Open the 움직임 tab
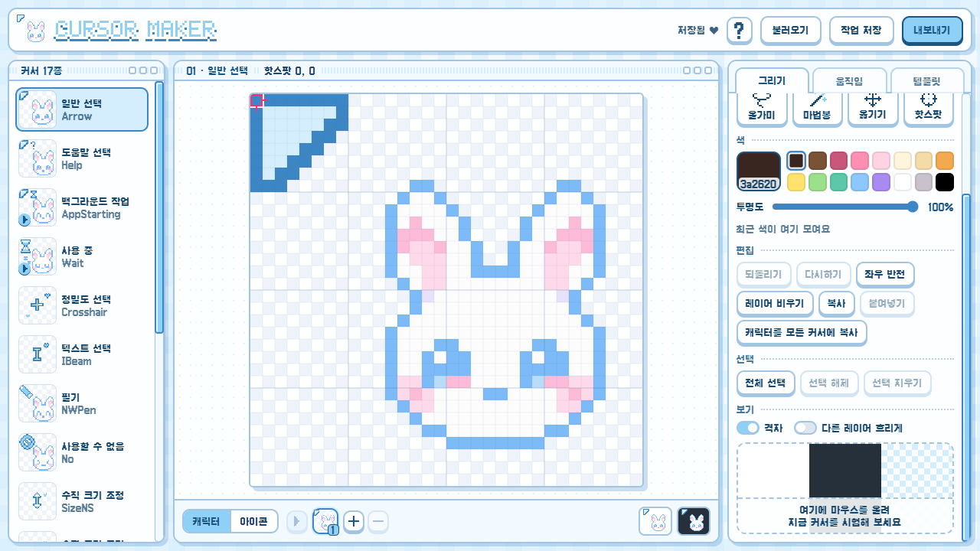 (850, 80)
